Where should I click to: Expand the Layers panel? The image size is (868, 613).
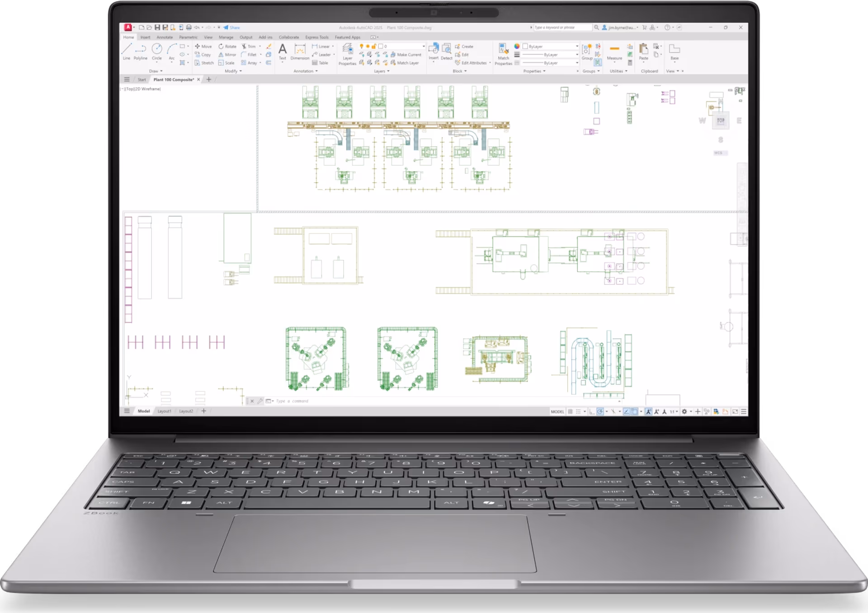[382, 71]
